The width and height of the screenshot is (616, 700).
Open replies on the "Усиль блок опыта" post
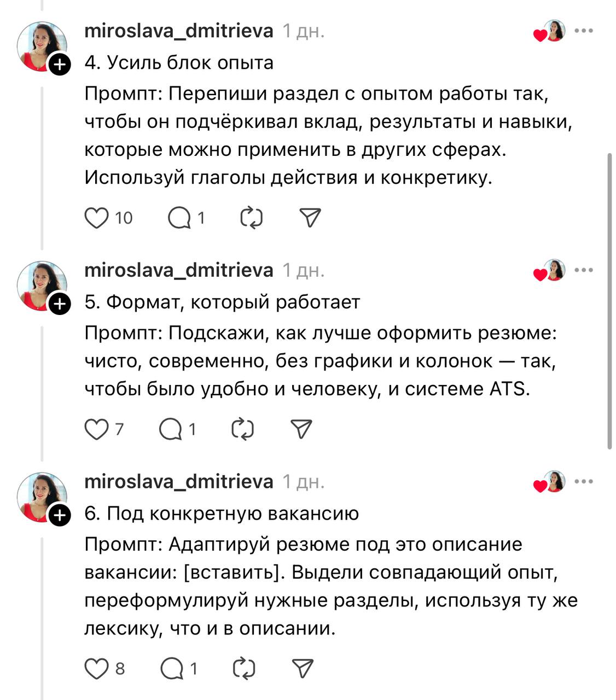coord(179,218)
